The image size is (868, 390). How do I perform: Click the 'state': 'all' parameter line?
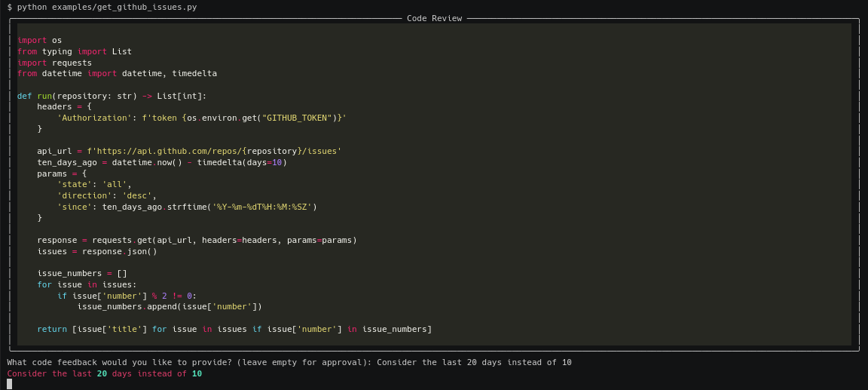94,184
